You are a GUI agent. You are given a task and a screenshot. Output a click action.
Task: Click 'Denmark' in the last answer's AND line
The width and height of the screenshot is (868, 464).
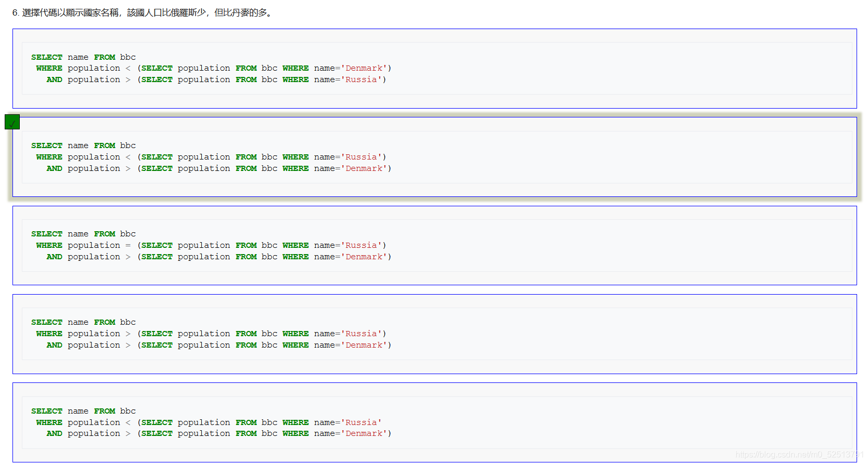pos(364,433)
